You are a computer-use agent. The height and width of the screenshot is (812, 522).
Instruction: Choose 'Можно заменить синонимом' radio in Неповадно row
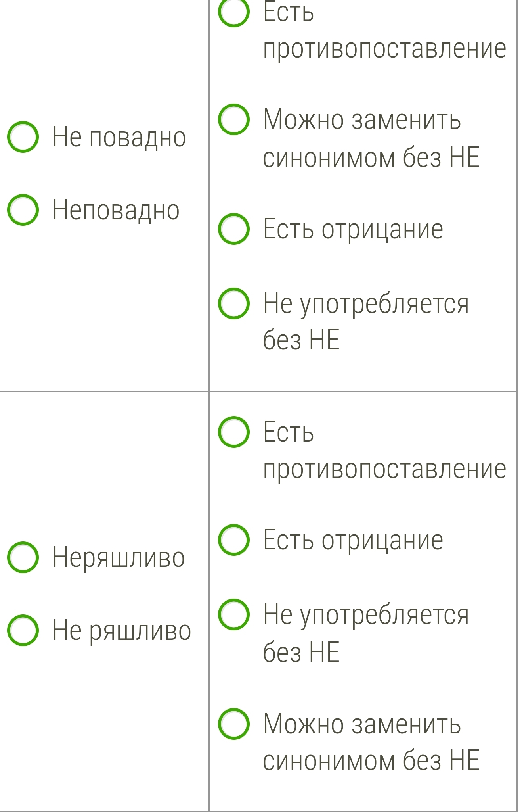234,119
